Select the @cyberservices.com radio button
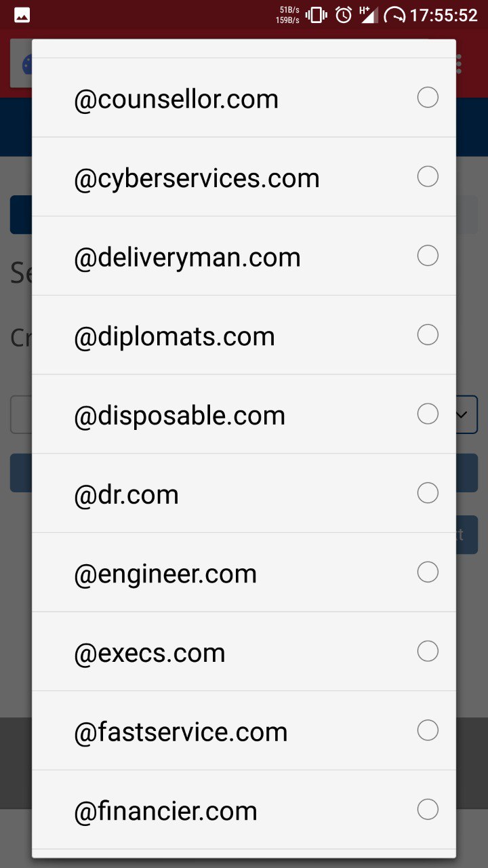 pos(428,176)
